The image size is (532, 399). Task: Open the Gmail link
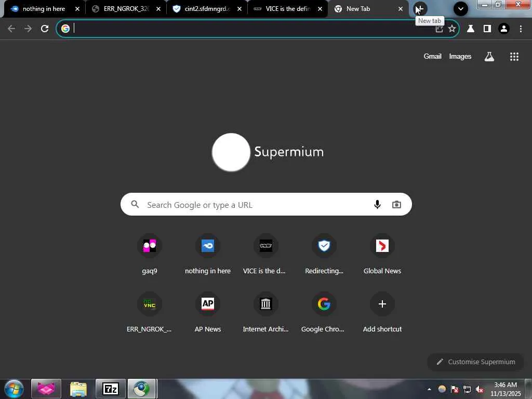tap(432, 56)
